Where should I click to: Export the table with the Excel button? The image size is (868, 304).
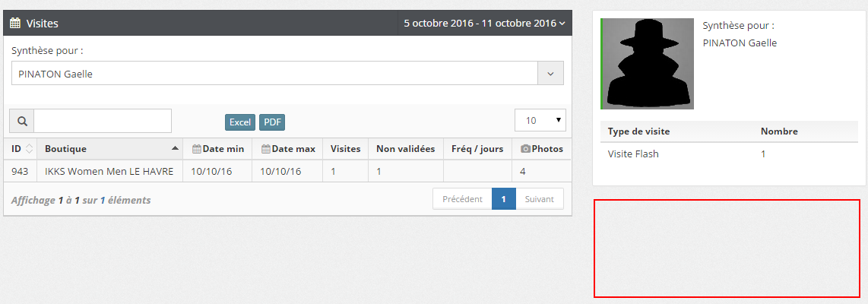click(240, 122)
